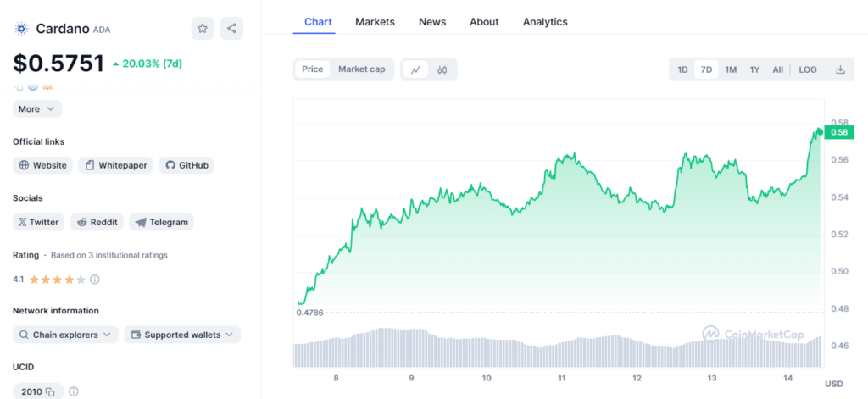Switch to candlestick chart view icon
This screenshot has width=868, height=399.
click(x=442, y=69)
